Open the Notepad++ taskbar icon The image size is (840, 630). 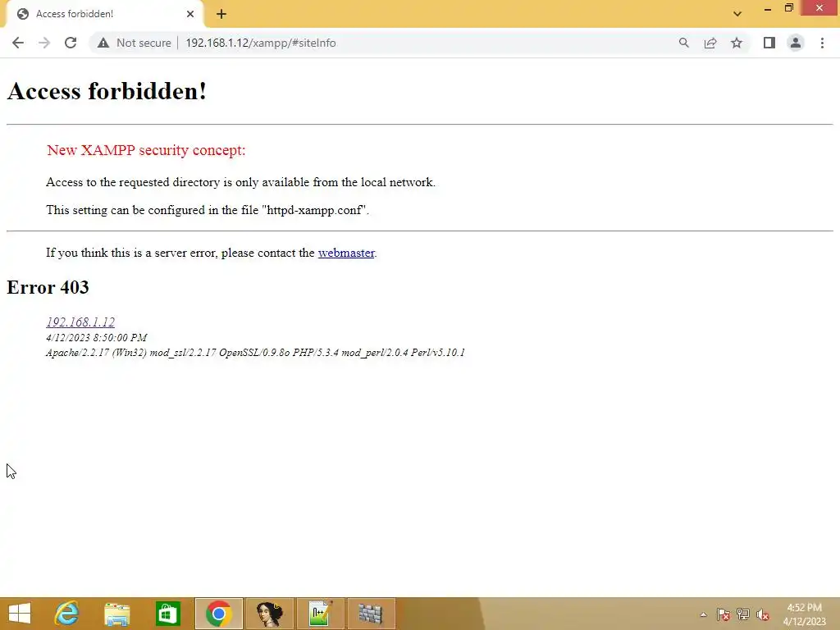click(321, 614)
